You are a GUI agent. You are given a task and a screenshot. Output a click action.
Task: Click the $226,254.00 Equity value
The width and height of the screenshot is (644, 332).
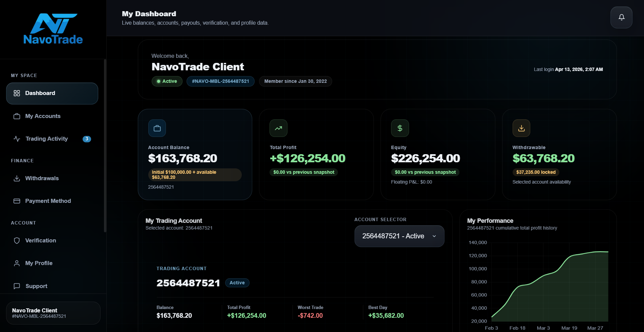coord(425,158)
